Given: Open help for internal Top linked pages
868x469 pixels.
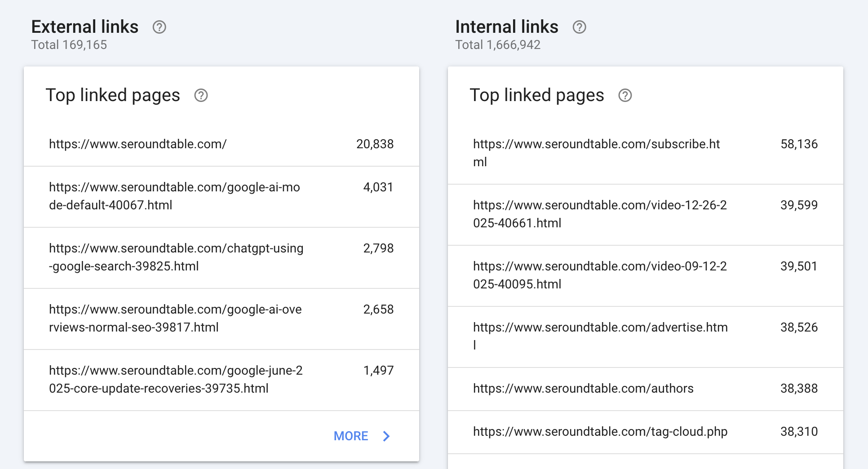Looking at the screenshot, I should (x=625, y=96).
